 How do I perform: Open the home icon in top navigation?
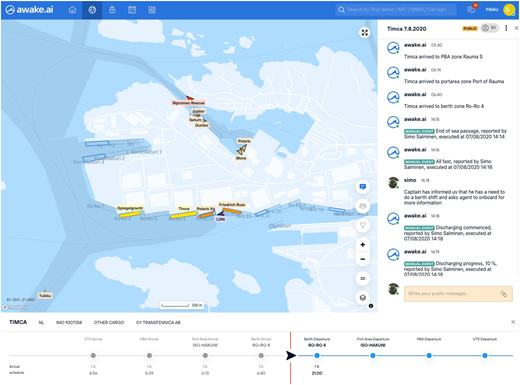[72, 10]
